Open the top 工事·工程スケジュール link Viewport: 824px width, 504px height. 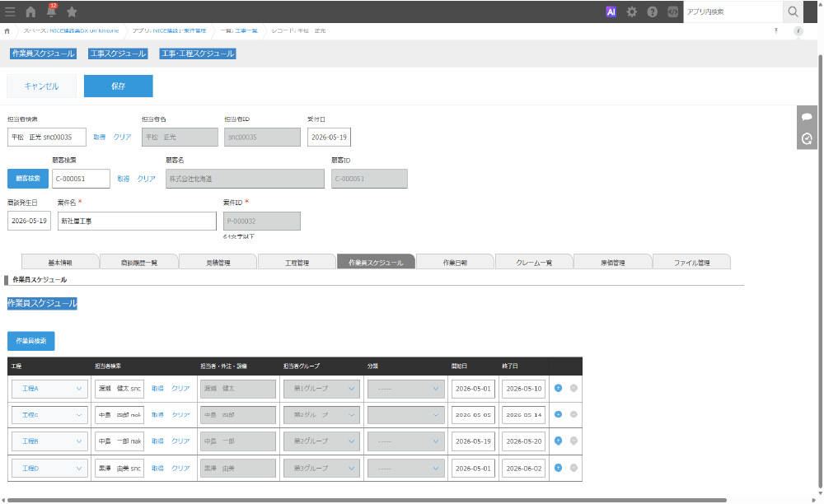[198, 54]
